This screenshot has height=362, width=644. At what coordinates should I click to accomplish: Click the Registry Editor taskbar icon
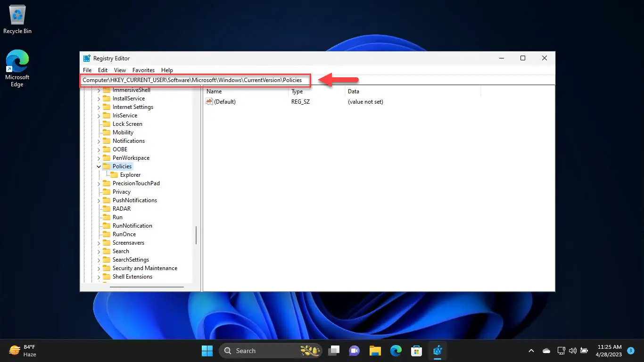pyautogui.click(x=437, y=351)
